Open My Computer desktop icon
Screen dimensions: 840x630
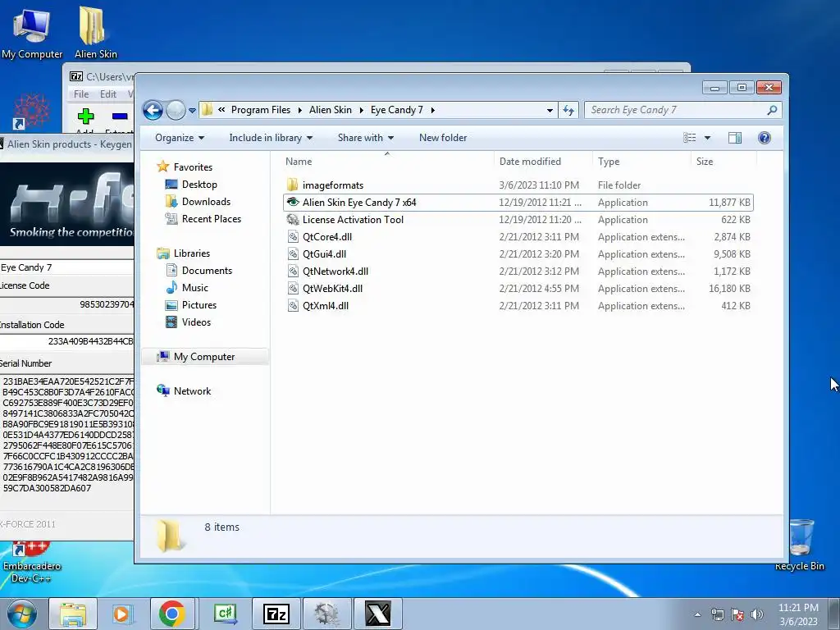(32, 33)
